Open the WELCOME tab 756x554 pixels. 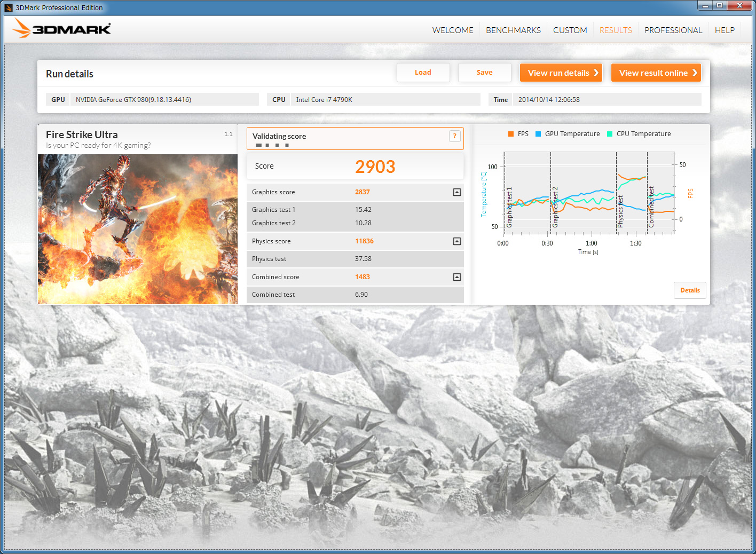coord(453,30)
